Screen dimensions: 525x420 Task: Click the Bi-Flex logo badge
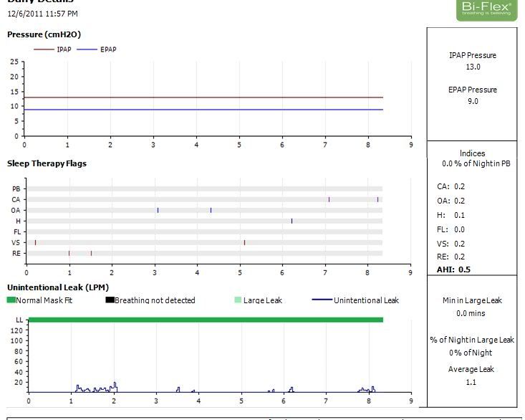click(487, 9)
